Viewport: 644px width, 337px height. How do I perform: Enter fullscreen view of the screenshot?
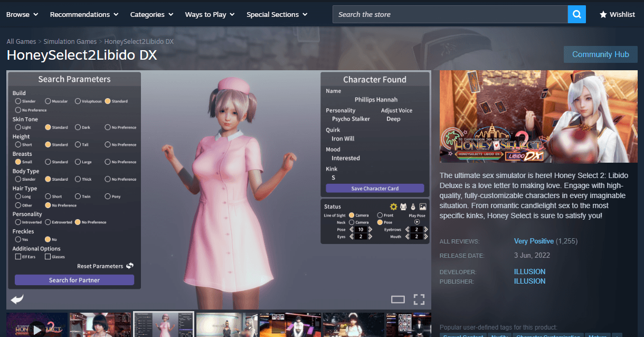coord(419,299)
